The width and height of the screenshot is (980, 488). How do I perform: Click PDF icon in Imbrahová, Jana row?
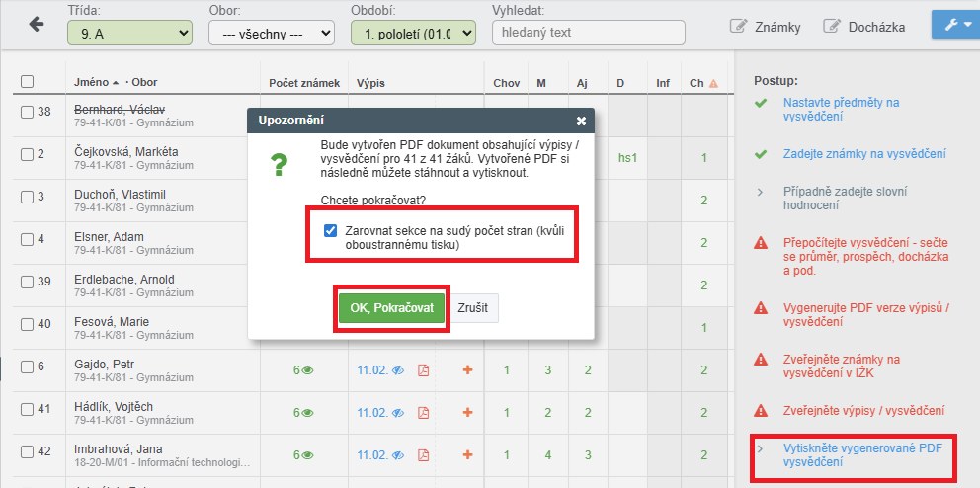point(423,455)
